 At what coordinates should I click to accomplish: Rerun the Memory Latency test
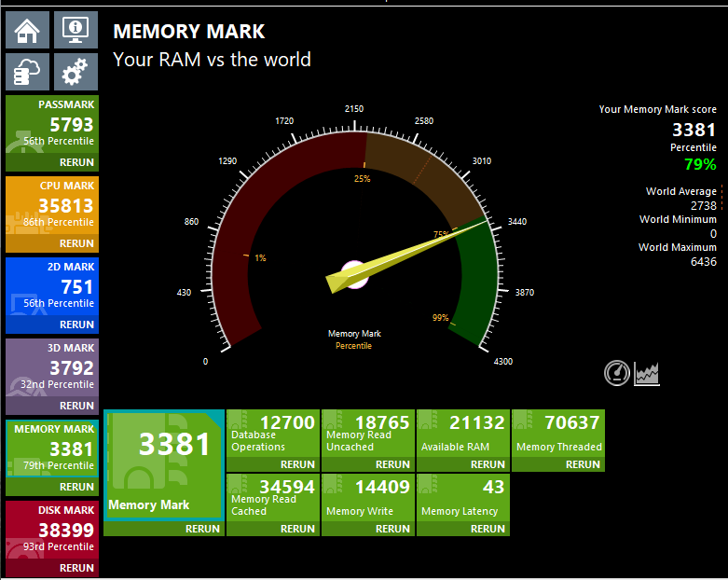click(x=488, y=529)
